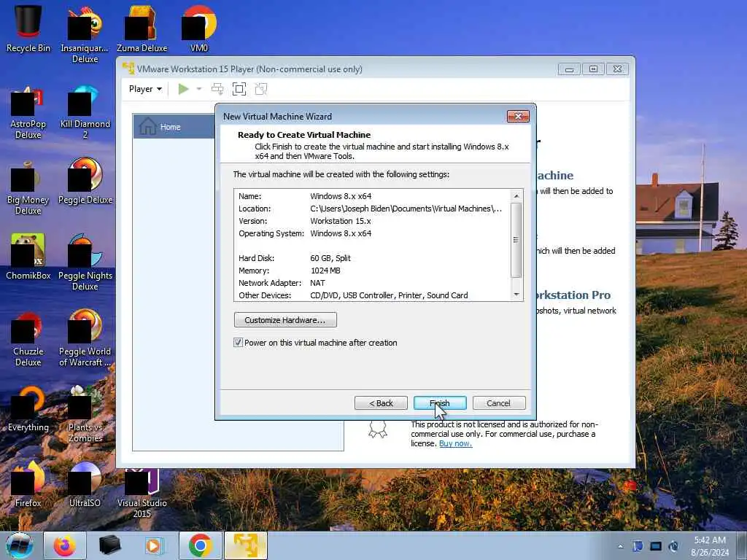Open the Player menu dropdown

pos(145,89)
